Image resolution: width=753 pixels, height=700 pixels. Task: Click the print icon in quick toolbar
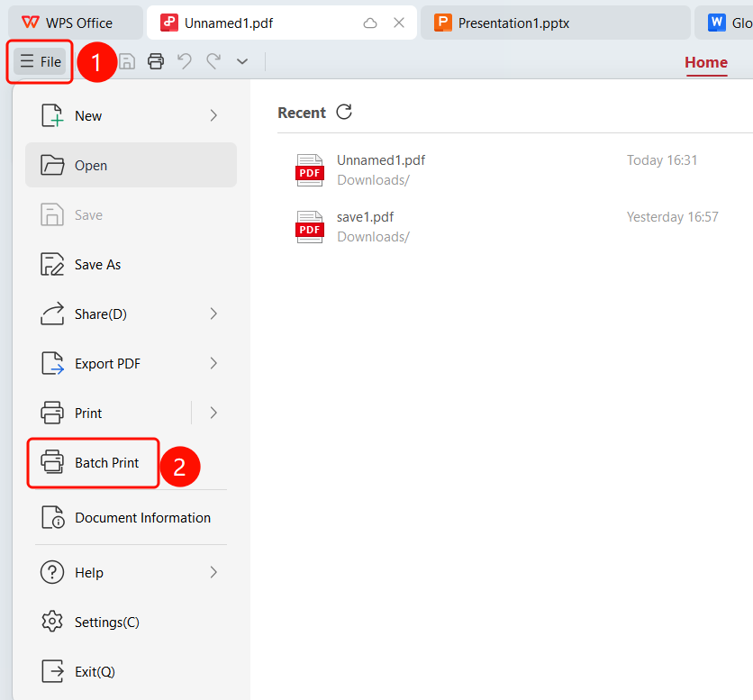click(x=156, y=61)
